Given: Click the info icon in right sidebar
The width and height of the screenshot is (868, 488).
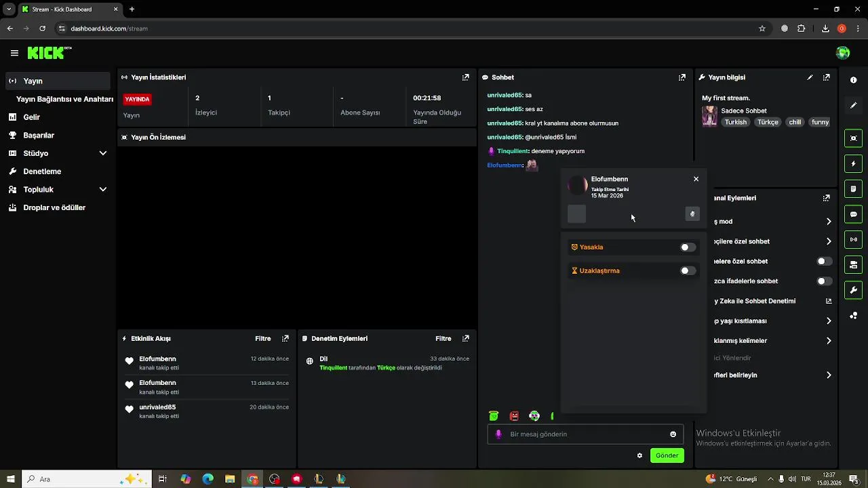Looking at the screenshot, I should pyautogui.click(x=853, y=80).
